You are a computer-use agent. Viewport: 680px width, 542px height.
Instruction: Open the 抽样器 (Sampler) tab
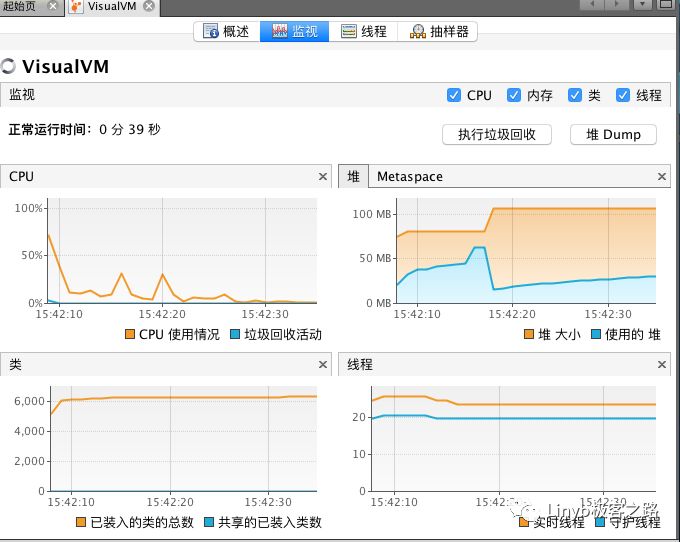point(438,32)
